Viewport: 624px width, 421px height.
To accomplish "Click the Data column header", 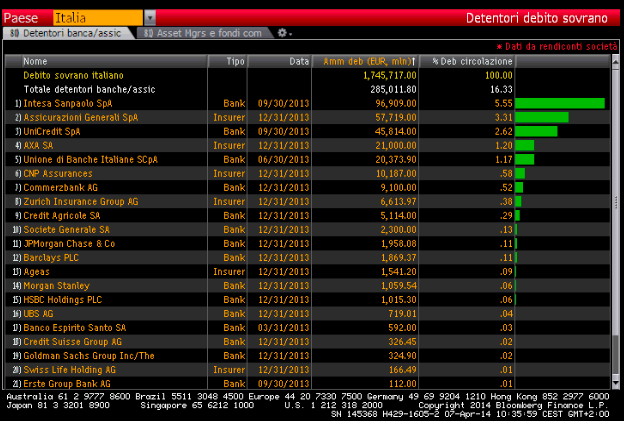I will [x=299, y=61].
